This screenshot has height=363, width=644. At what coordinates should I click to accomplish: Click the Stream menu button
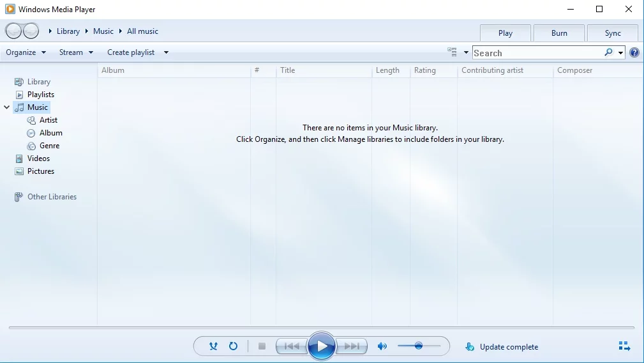pos(76,52)
